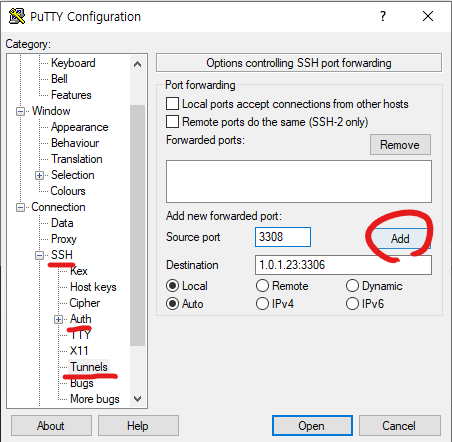Viewport: 452px width, 442px height.
Task: Select the Remote radio button
Action: point(262,286)
